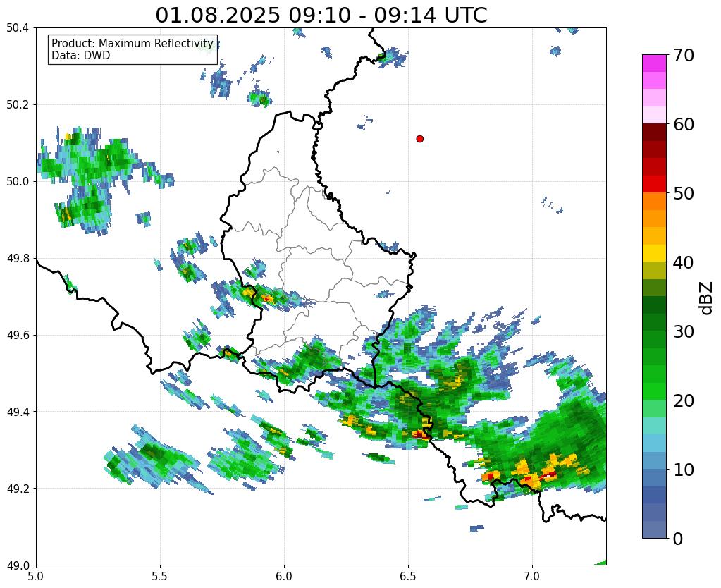Click the 49.0 latitude tick label
Image resolution: width=721 pixels, height=588 pixels.
(x=18, y=565)
